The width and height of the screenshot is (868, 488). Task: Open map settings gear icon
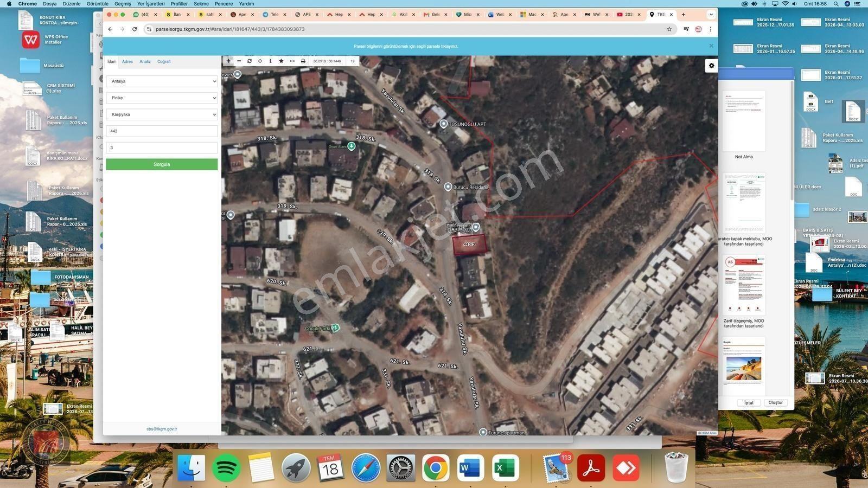(711, 66)
